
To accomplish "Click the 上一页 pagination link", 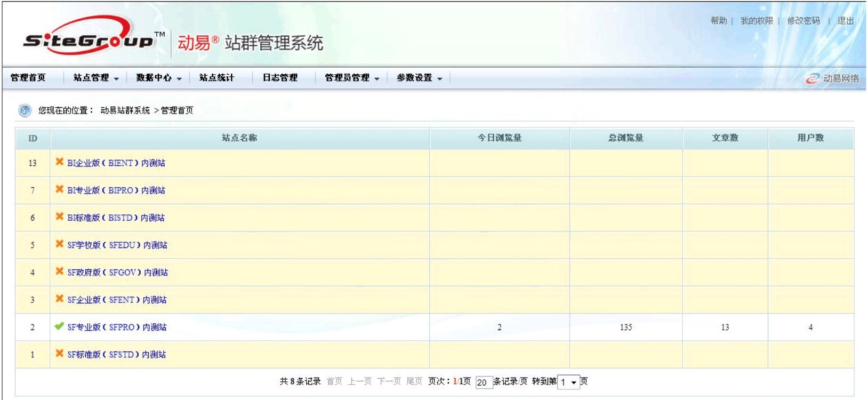I will pos(360,381).
